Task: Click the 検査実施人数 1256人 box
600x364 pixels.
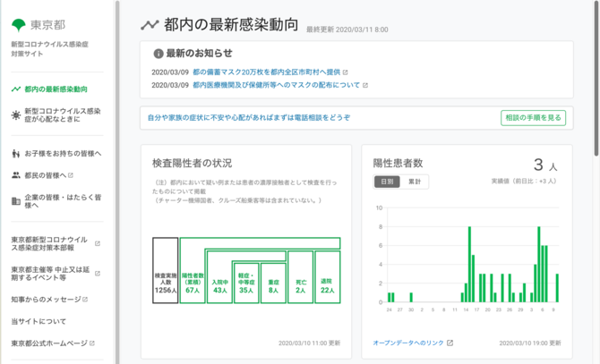Action: click(165, 270)
